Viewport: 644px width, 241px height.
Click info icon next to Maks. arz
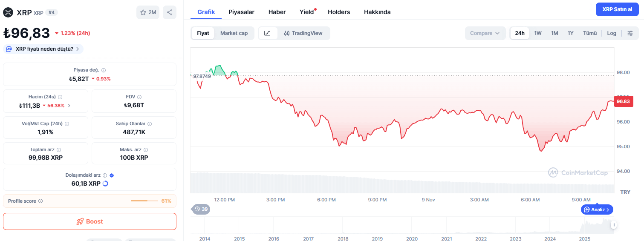pos(146,150)
